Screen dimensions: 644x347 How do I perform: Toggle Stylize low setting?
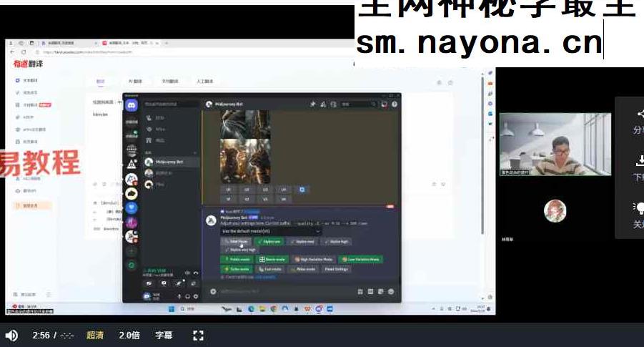click(x=269, y=242)
